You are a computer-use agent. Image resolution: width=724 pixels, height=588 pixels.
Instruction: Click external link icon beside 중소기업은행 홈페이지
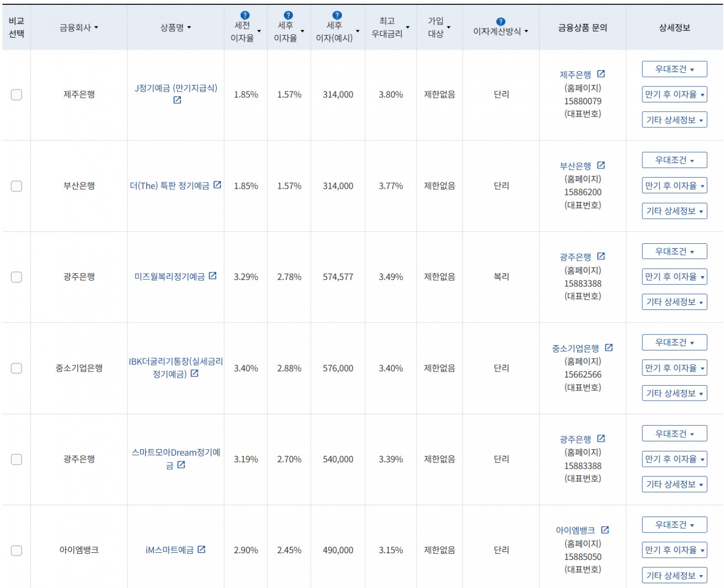(609, 348)
